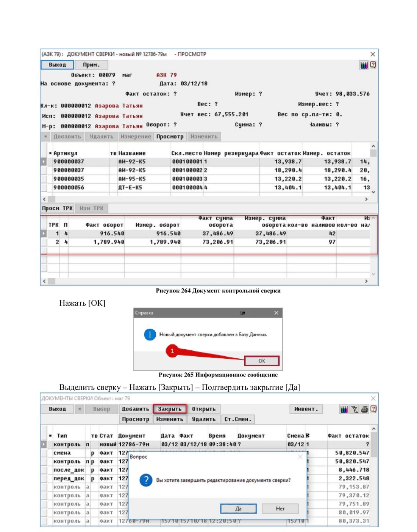The image size is (417, 532).
Task: Click the printer icon in ДОКУМЕНТЫ СВЕРКИ
Action: 364,409
